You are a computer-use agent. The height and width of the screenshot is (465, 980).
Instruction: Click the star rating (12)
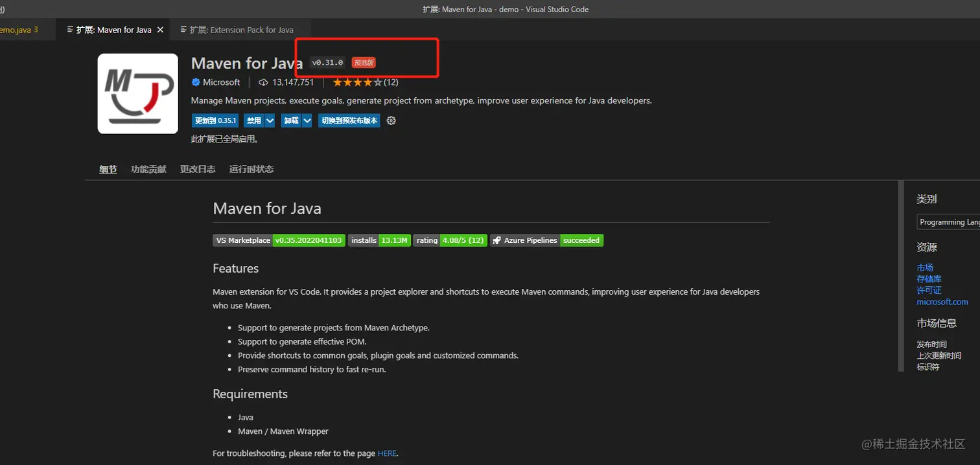(365, 82)
